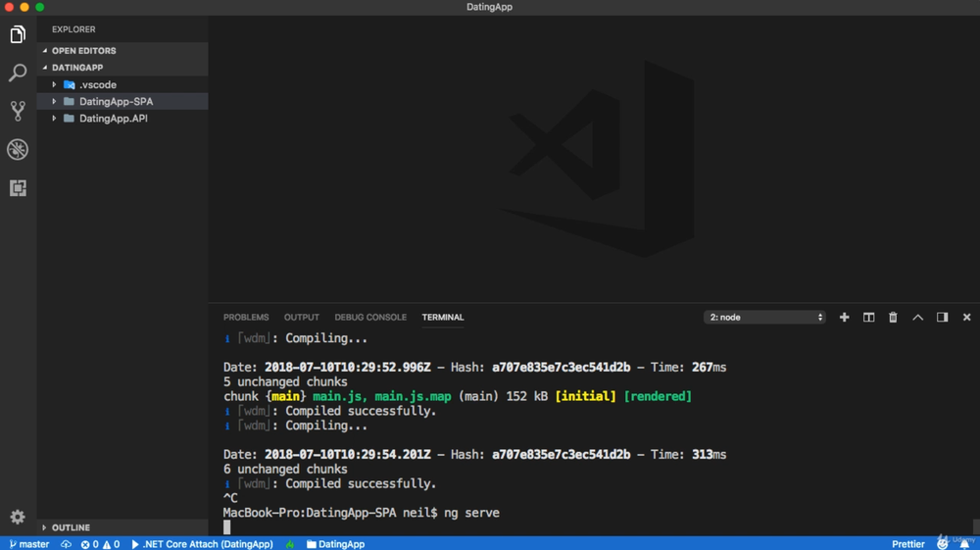Expand the Outline section
The width and height of the screenshot is (980, 550).
(44, 527)
